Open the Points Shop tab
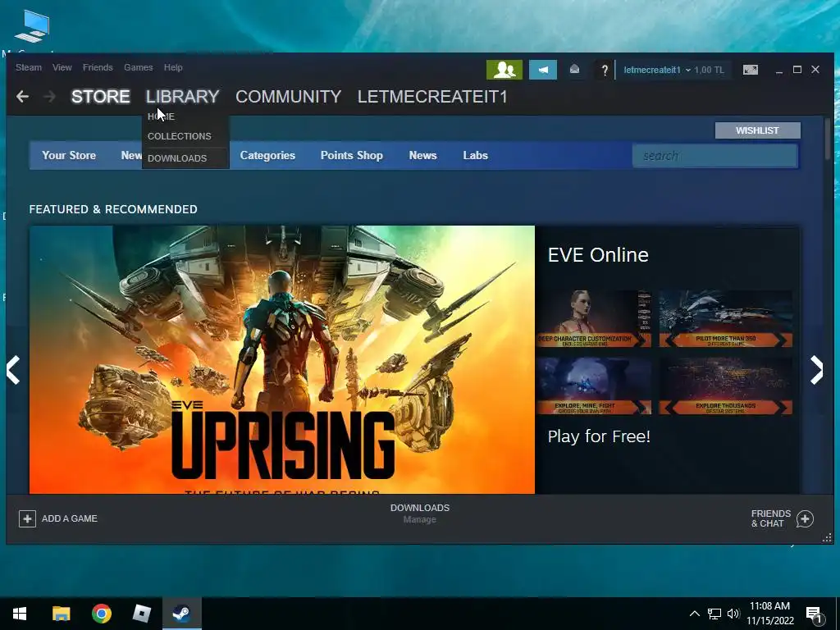This screenshot has height=630, width=840. 351,155
